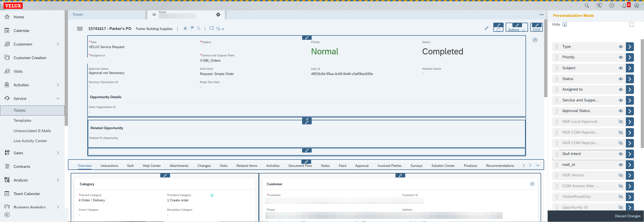644x222 pixels.
Task: Expand the Activities sidebar menu
Action: [x=58, y=85]
